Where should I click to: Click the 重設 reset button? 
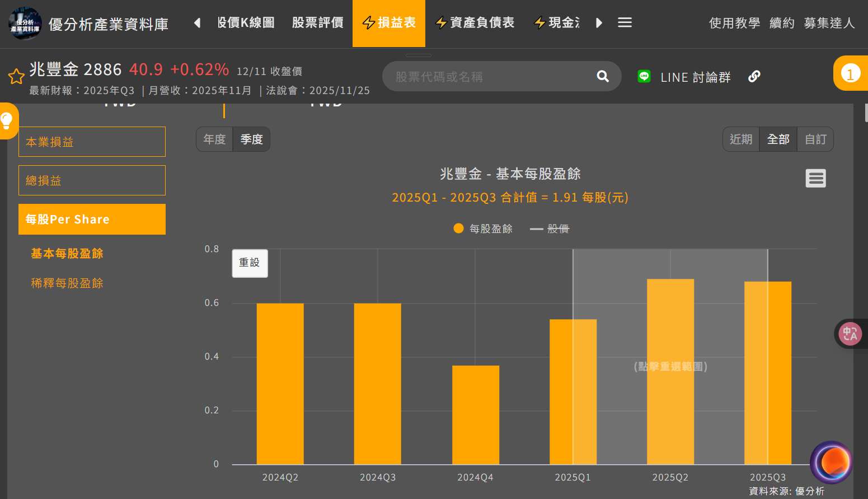tap(250, 263)
